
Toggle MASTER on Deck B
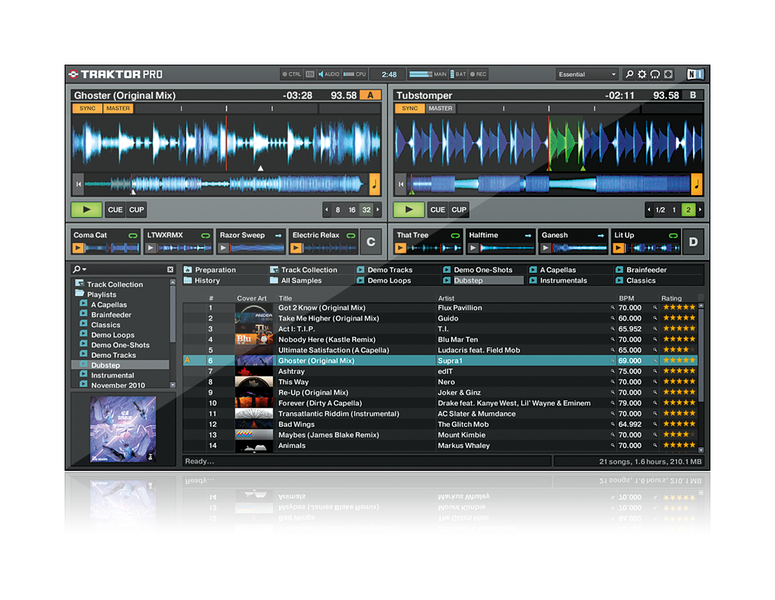point(441,108)
